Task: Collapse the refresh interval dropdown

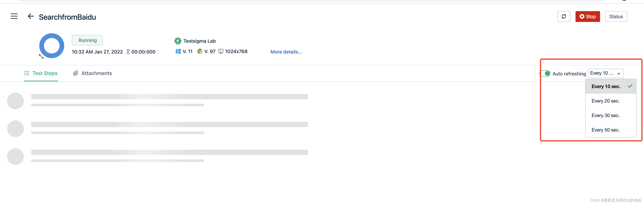Action: [x=605, y=73]
